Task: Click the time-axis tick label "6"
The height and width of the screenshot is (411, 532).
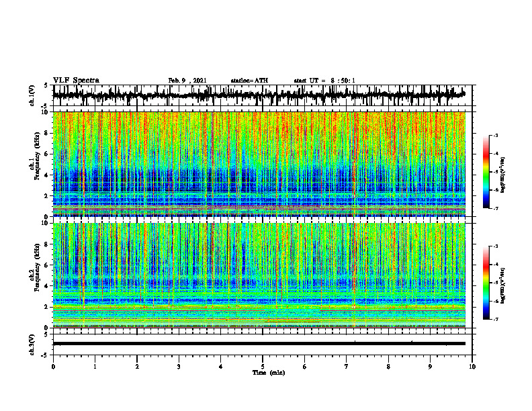Action: click(x=305, y=367)
